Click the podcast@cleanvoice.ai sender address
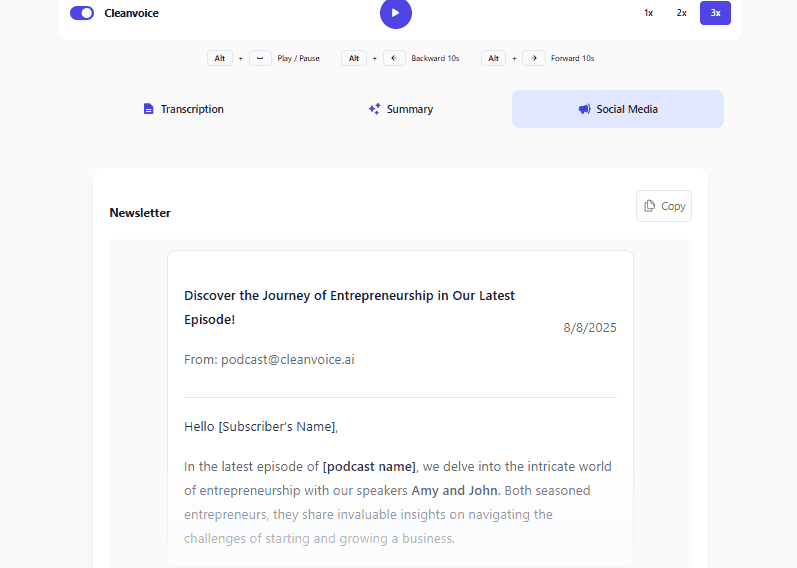797x568 pixels. pyautogui.click(x=287, y=359)
